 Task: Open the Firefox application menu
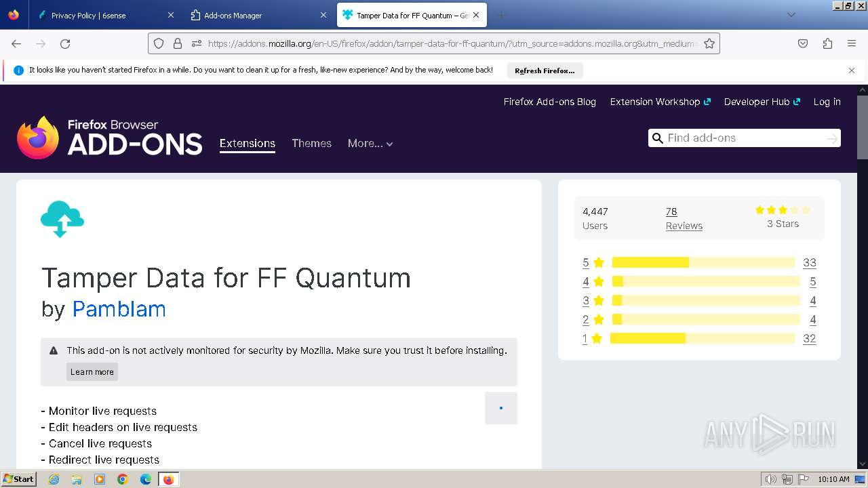(852, 43)
